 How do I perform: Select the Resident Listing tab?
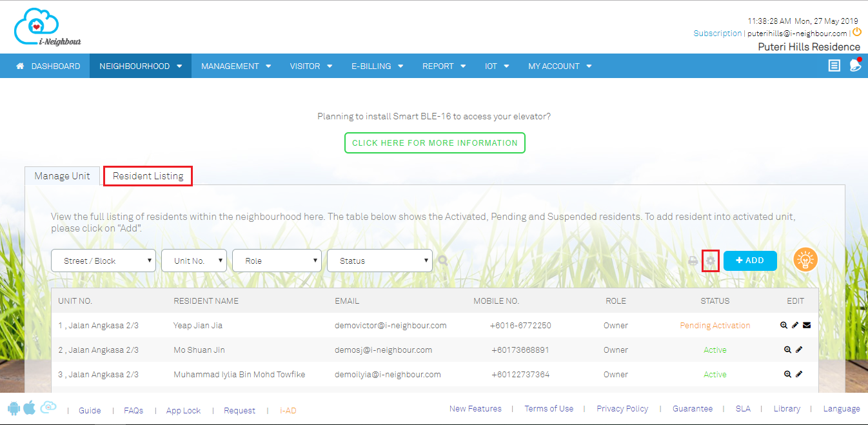click(x=148, y=175)
